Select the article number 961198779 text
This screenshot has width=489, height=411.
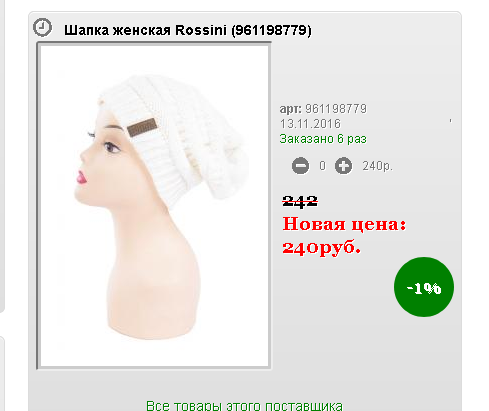click(x=336, y=109)
